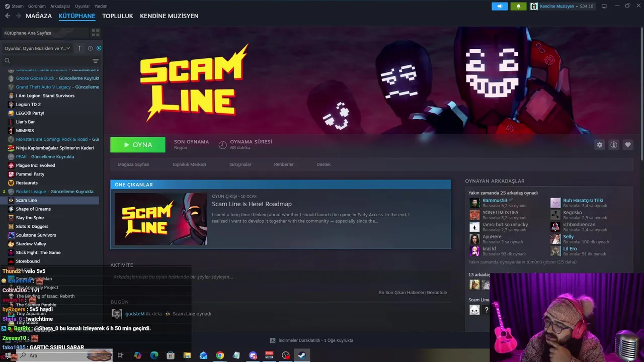Open the Scam Line manage gear icon
Viewport: 644px width, 362px height.
tap(599, 145)
